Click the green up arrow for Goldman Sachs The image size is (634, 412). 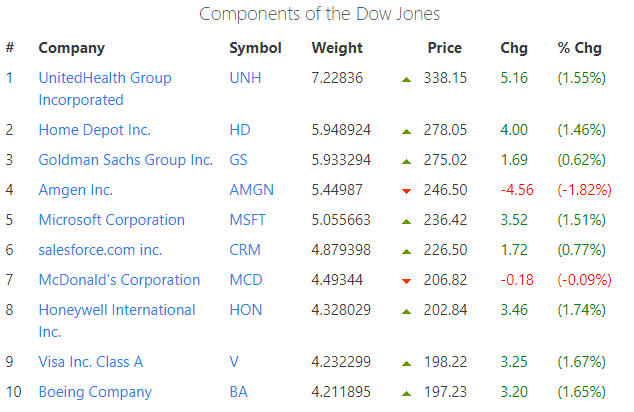point(406,160)
